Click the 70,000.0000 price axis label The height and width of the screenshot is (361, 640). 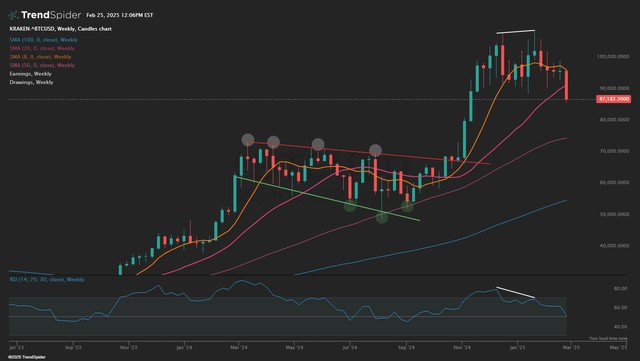pos(614,151)
